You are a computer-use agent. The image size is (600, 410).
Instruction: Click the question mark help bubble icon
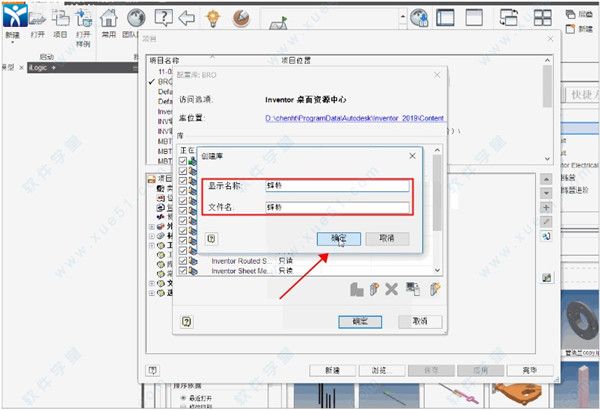click(x=163, y=18)
